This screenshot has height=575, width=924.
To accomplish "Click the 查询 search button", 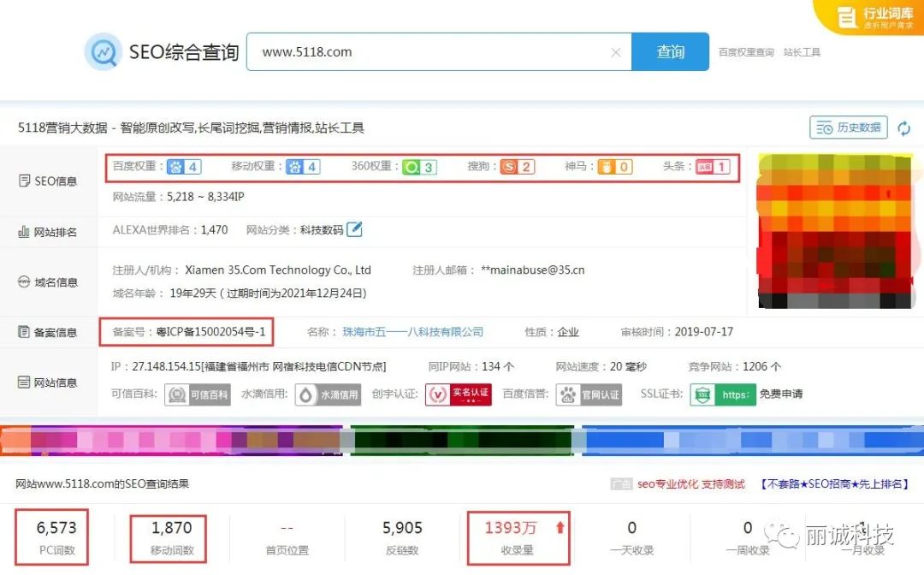I will click(670, 52).
